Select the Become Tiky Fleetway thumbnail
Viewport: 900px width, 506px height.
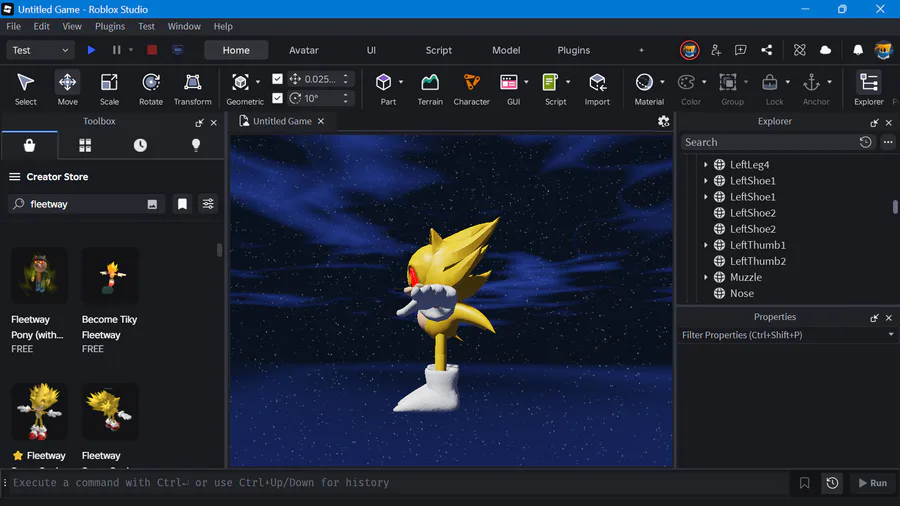(110, 275)
